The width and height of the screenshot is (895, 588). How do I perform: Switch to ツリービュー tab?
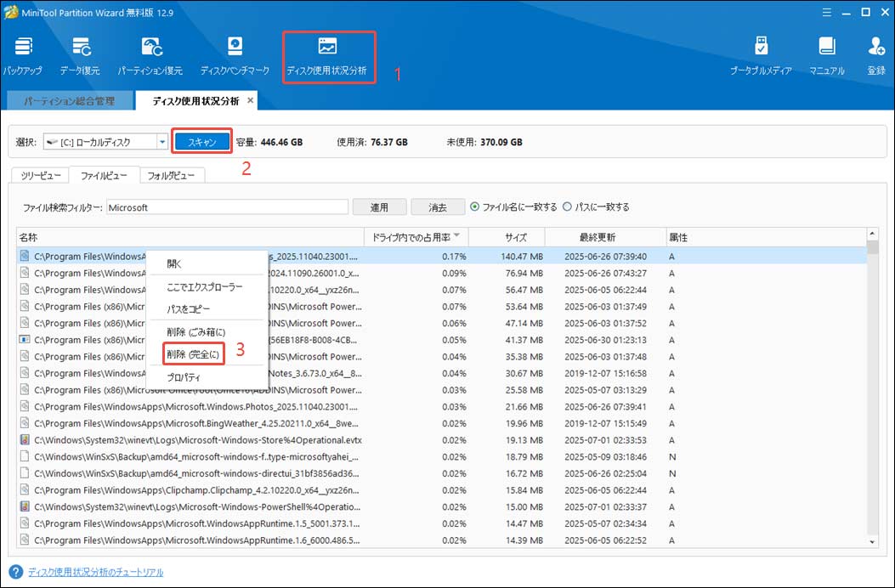(41, 175)
